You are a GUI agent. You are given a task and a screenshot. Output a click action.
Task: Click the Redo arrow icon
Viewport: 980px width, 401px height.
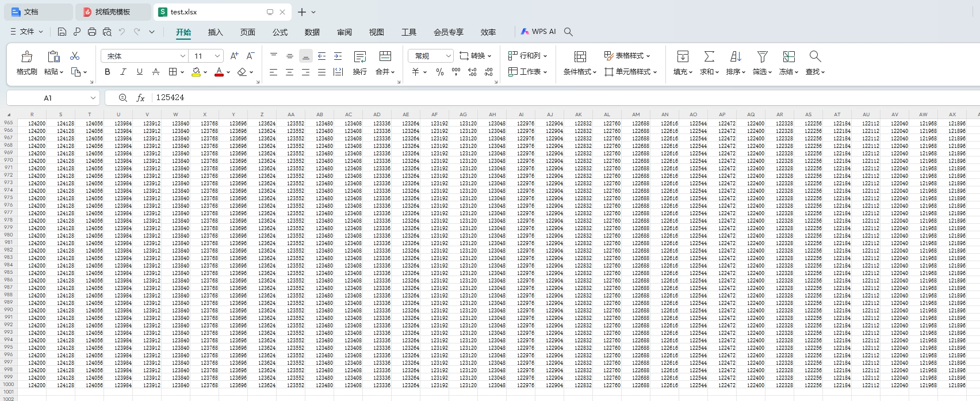(x=137, y=32)
